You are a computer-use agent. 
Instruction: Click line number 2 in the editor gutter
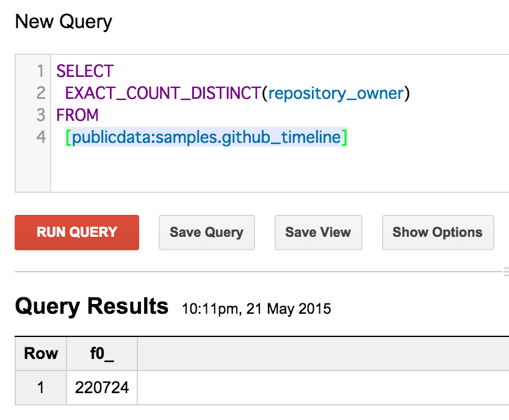41,93
